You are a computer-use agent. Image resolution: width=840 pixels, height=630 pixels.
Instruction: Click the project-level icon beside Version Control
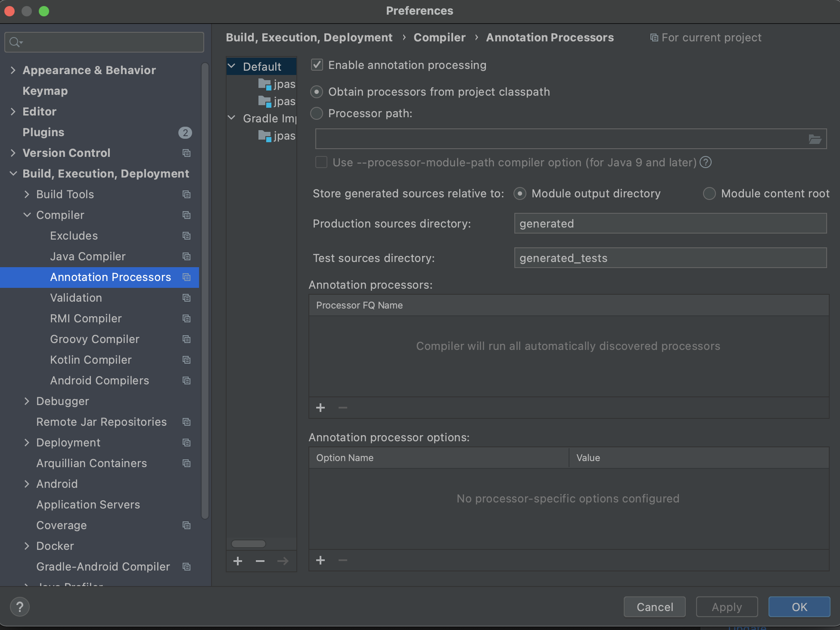coord(187,153)
